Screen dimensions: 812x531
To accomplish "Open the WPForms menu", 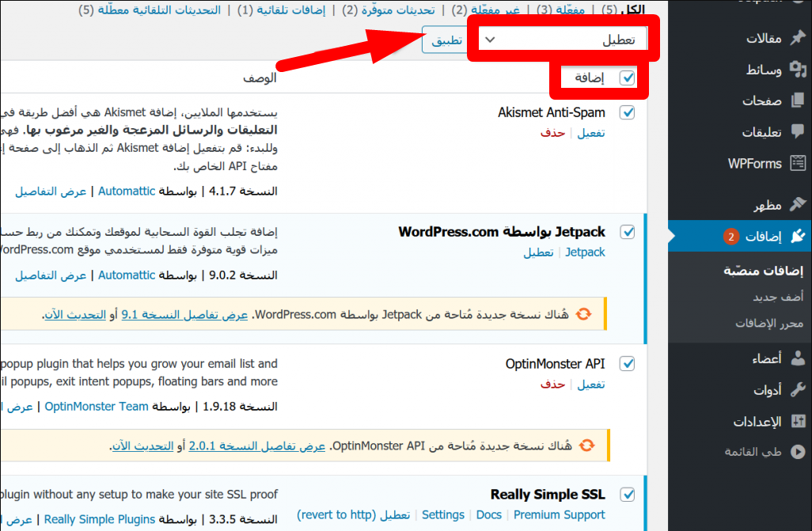I will coord(754,164).
